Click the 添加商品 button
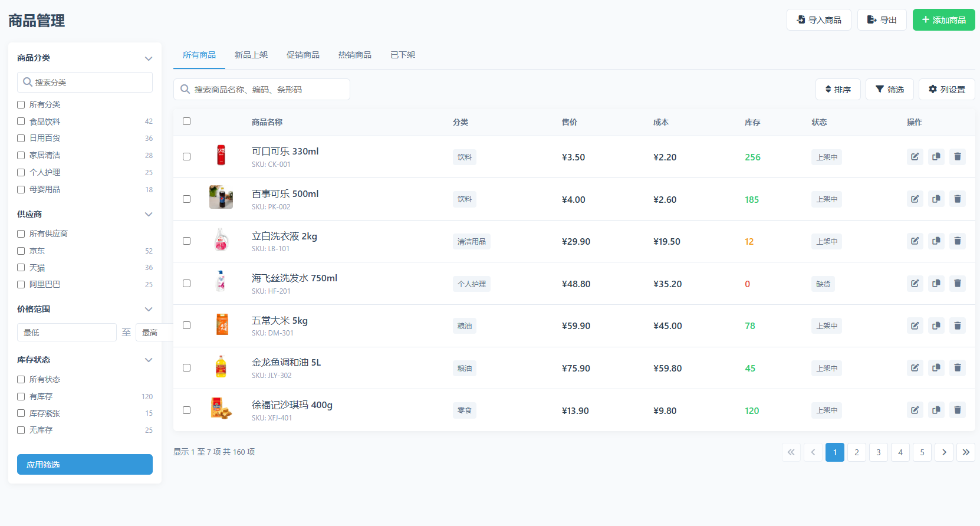Image resolution: width=980 pixels, height=526 pixels. click(943, 20)
